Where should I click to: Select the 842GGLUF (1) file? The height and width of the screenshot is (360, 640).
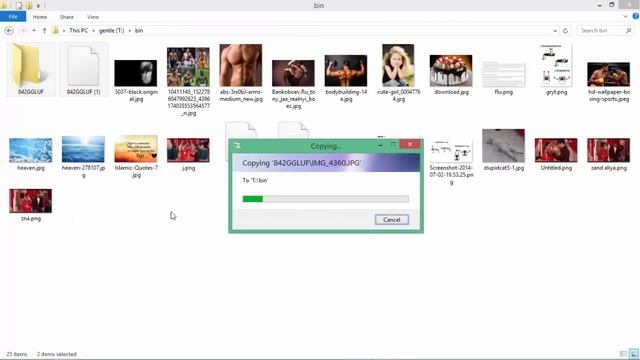[83, 69]
